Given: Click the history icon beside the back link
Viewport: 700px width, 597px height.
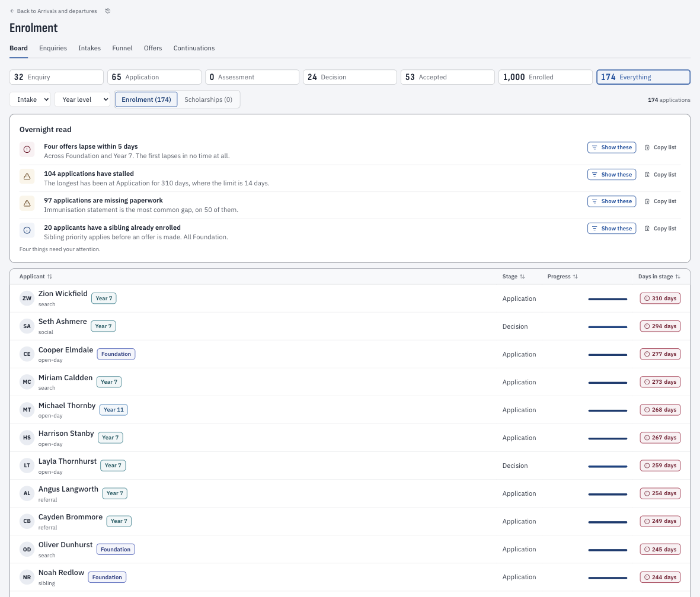Looking at the screenshot, I should point(108,11).
